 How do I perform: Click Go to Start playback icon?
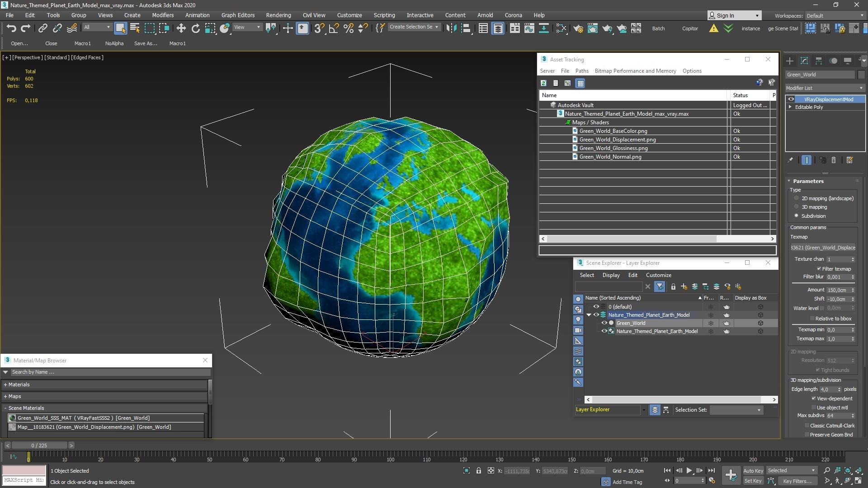click(667, 470)
